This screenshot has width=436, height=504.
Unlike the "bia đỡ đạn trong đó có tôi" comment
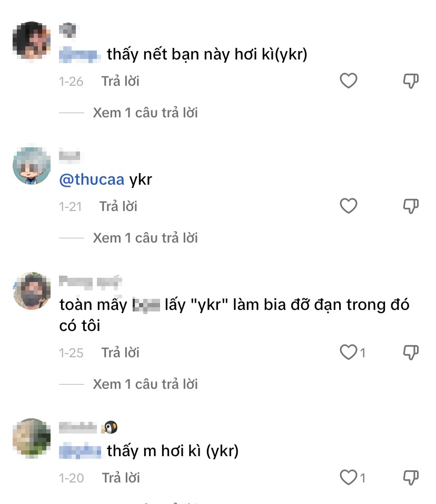350,351
